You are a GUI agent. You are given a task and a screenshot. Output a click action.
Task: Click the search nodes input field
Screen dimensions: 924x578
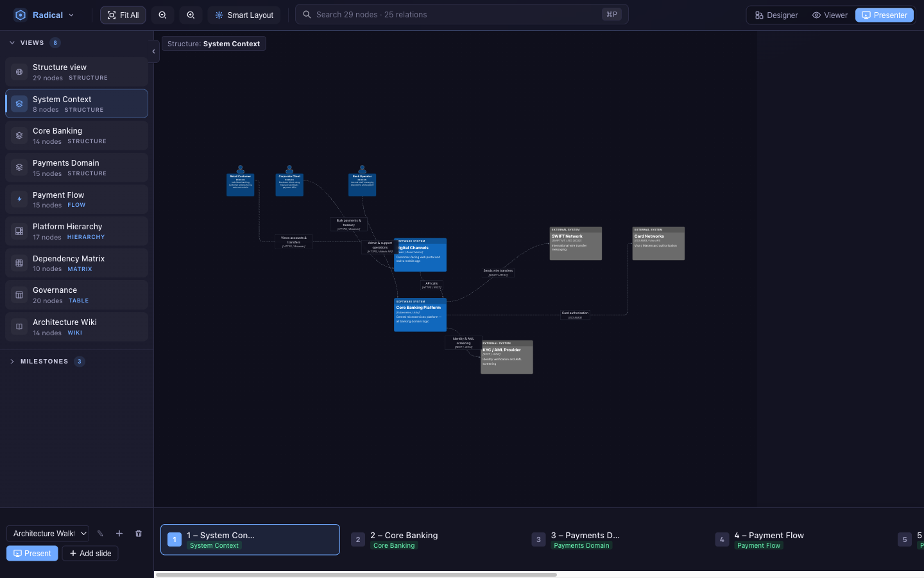click(x=461, y=15)
